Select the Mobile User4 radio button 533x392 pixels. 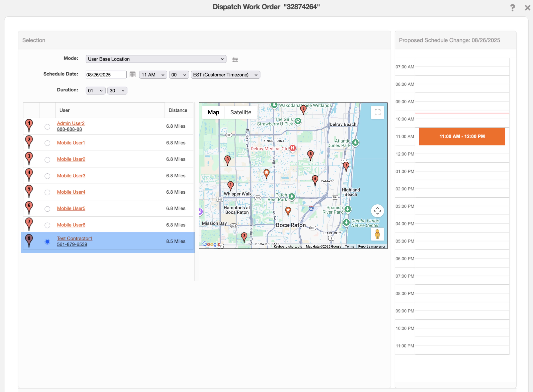pos(47,192)
